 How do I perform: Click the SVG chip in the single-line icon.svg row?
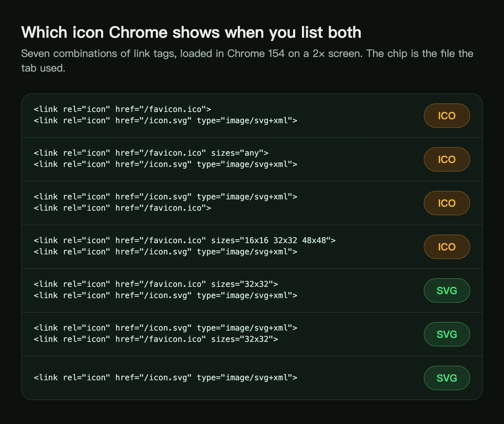447,378
